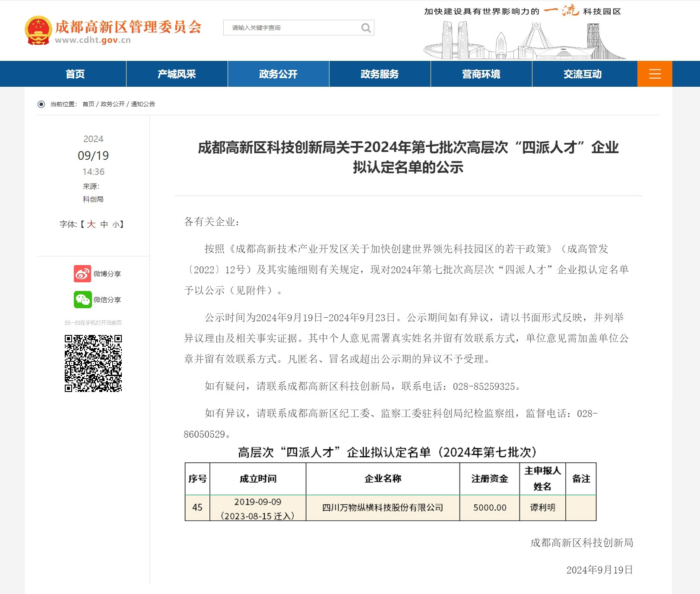This screenshot has height=594, width=700.
Task: Click 通知公告 breadcrumb link
Action: [x=143, y=104]
